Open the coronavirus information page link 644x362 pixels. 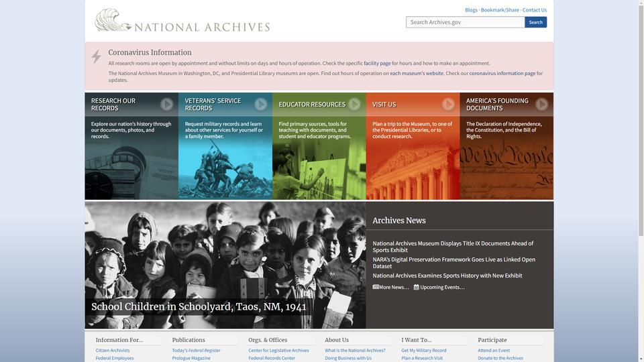(x=502, y=73)
